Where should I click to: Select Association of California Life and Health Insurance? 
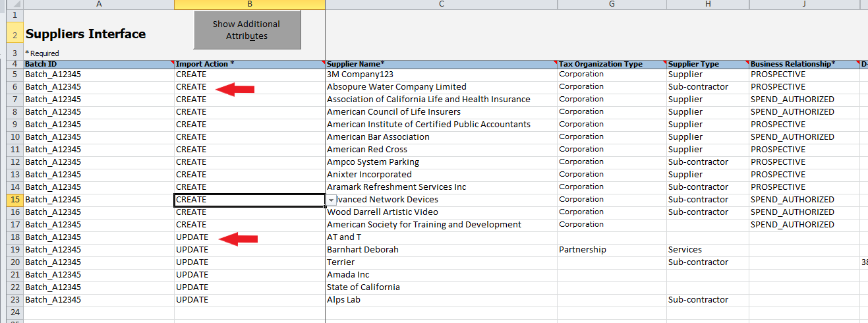point(442,100)
